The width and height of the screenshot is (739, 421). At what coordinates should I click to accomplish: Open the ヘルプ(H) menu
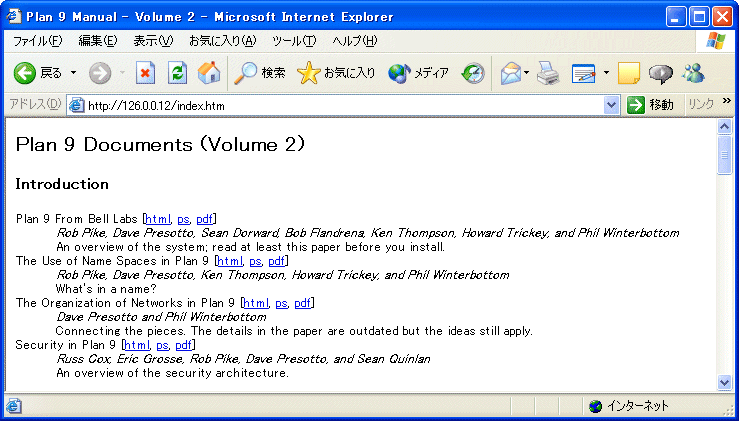(x=354, y=41)
